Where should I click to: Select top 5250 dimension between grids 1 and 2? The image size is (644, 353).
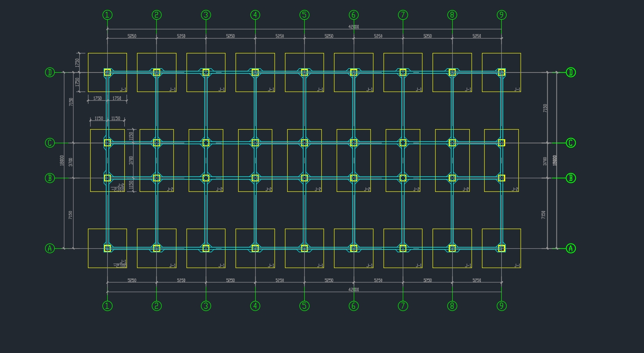(x=132, y=36)
